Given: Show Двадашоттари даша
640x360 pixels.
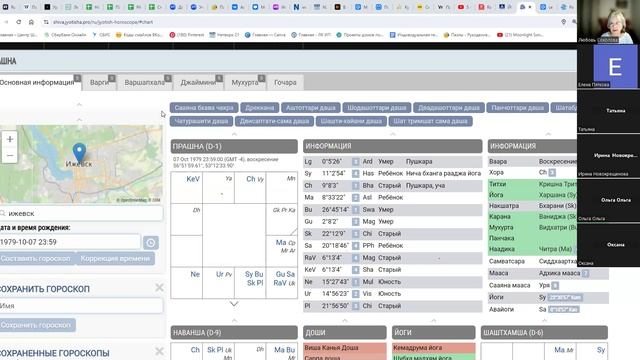Looking at the screenshot, I should coord(449,108).
